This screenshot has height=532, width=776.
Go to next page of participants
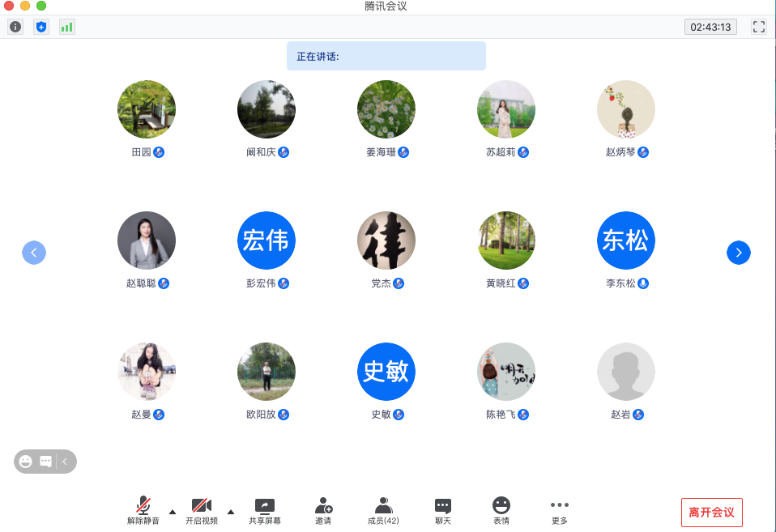coord(738,253)
